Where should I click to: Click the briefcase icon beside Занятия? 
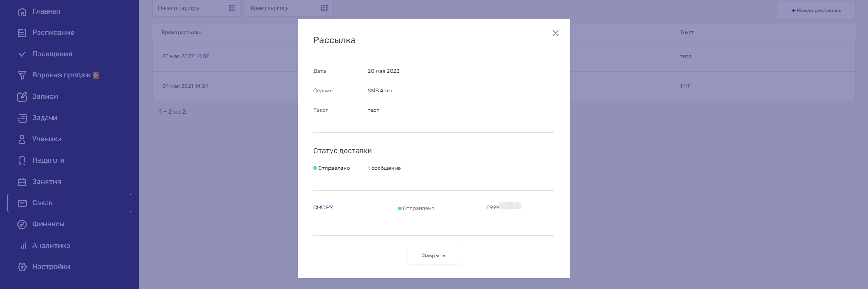pos(22,182)
